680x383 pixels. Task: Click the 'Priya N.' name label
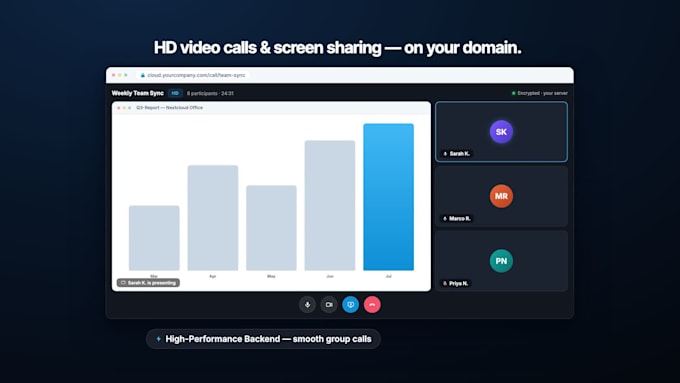point(459,283)
